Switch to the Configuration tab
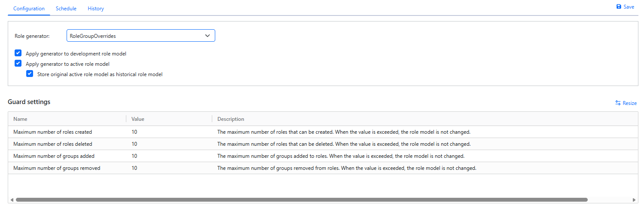The width and height of the screenshot is (644, 215). tap(29, 9)
